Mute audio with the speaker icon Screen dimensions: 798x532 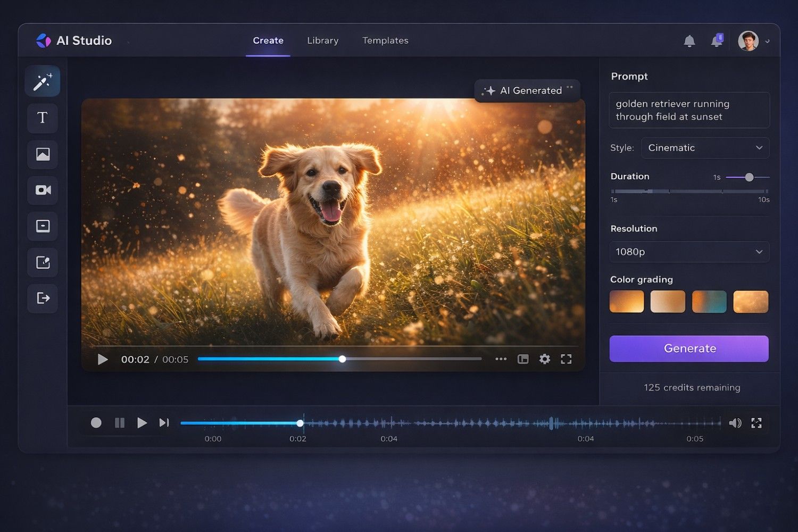click(735, 423)
